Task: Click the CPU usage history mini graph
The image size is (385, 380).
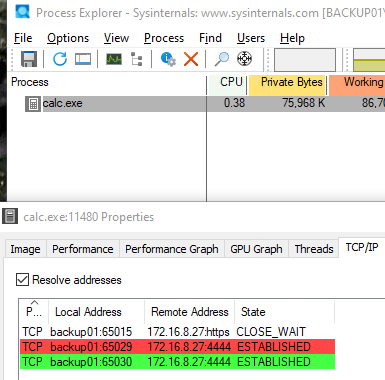Action: click(x=305, y=60)
